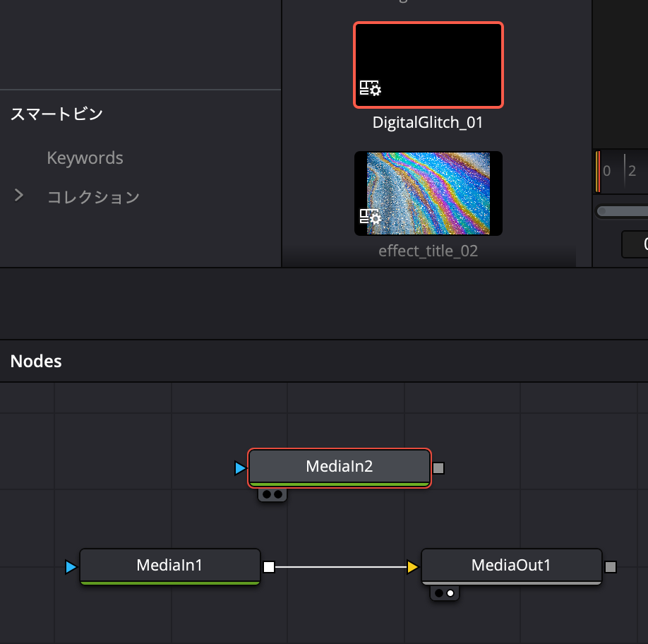Click the スマートビン section header
Screen dimensions: 648x644
click(x=56, y=114)
